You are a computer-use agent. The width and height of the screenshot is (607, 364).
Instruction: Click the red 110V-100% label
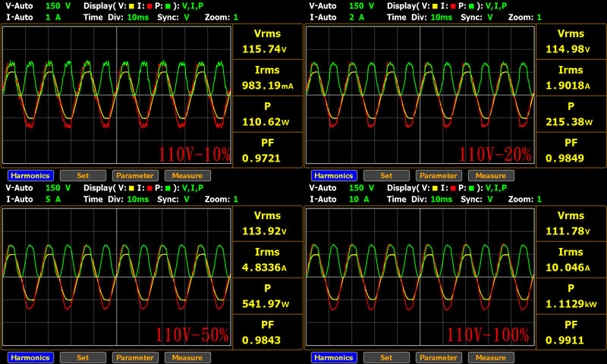(x=488, y=335)
